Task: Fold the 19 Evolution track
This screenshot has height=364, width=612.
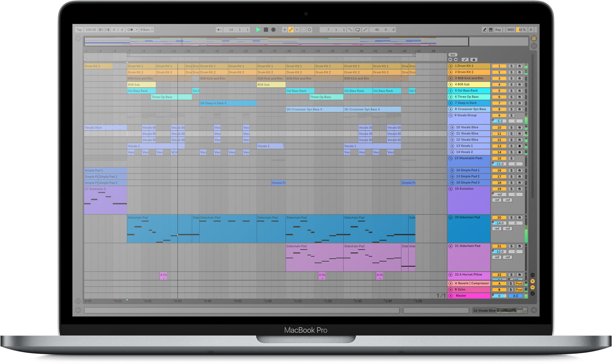Action: [451, 189]
